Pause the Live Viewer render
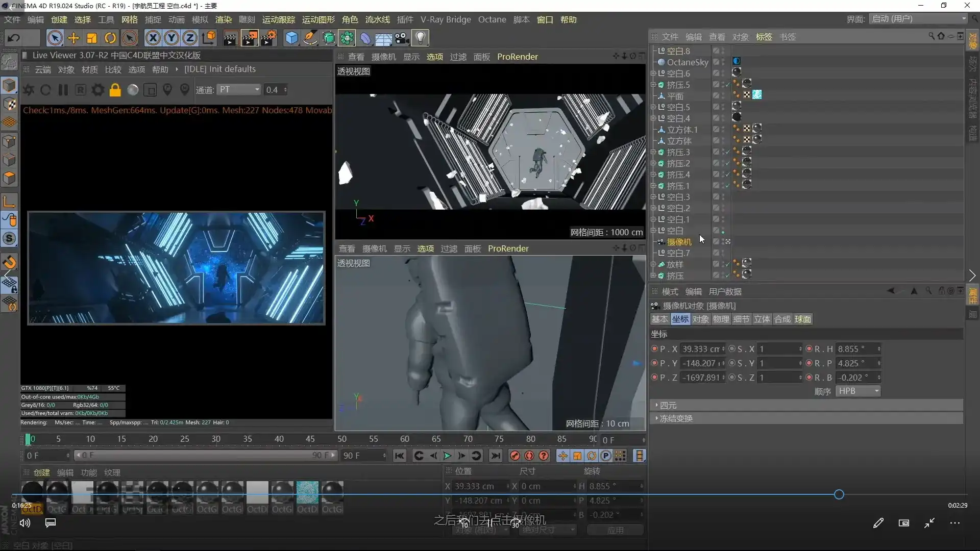 tap(63, 90)
